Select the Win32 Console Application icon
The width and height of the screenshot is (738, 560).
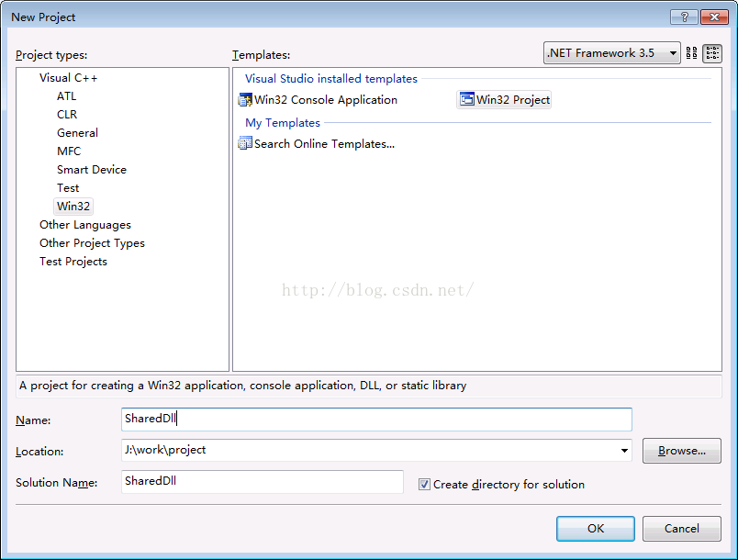pyautogui.click(x=245, y=100)
